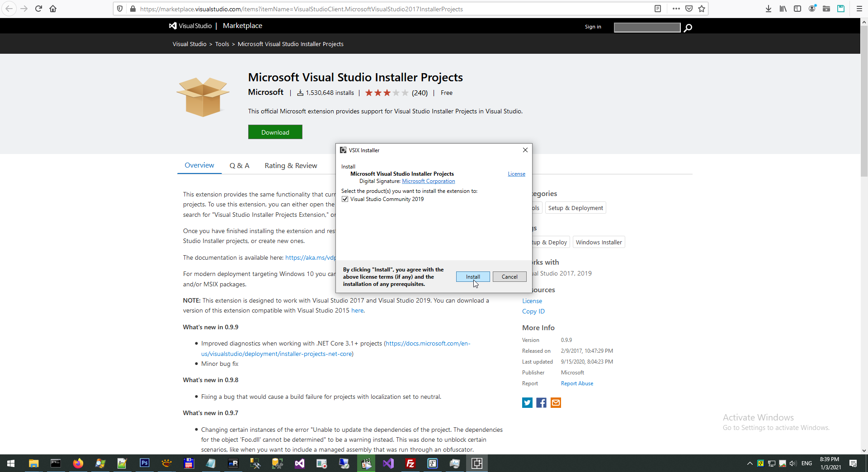Open the docs.microsoft.com .NET Core link
The image size is (868, 472).
tap(336, 348)
